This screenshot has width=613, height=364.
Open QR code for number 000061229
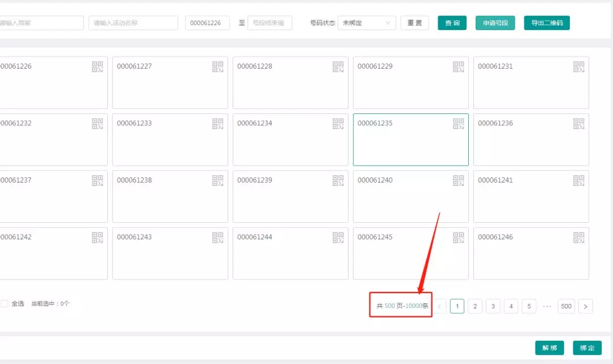(x=459, y=67)
